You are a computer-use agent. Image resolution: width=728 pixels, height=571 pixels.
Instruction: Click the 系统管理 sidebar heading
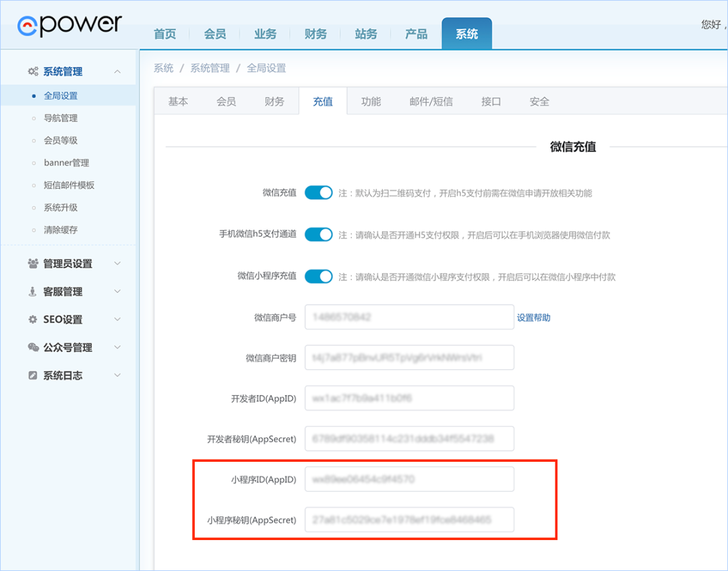coord(63,71)
